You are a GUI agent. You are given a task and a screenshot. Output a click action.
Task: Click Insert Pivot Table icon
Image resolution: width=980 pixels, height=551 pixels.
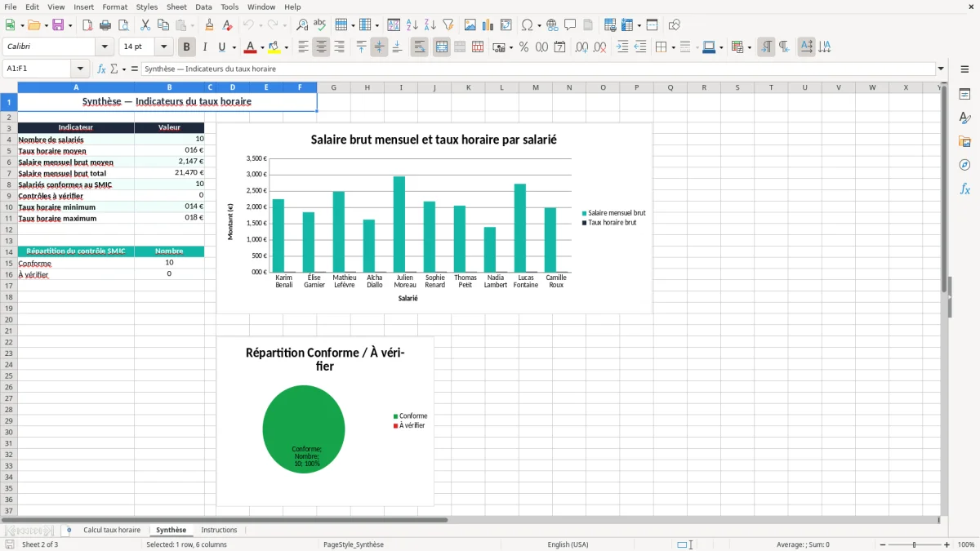pyautogui.click(x=506, y=25)
